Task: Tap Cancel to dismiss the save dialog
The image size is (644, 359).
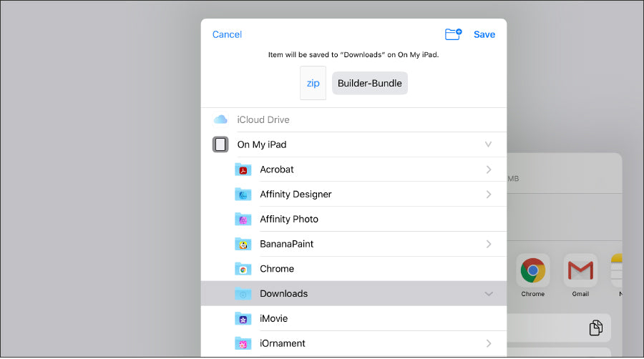Action: (x=227, y=34)
